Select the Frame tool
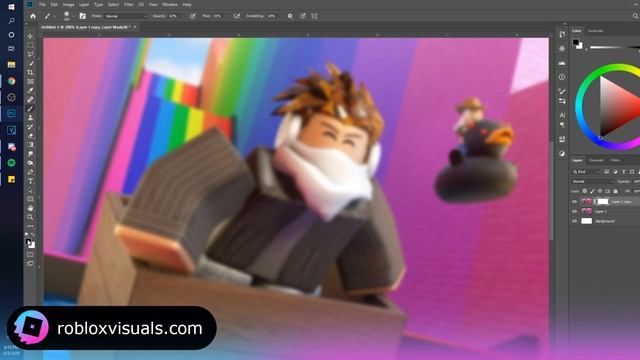The height and width of the screenshot is (360, 640). point(30,81)
